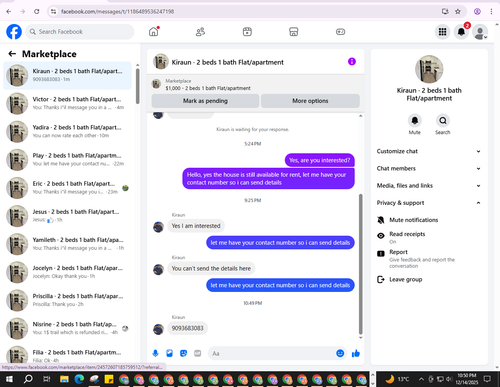Click the browser reload button
Screen dimensions: 500x387
click(x=37, y=11)
